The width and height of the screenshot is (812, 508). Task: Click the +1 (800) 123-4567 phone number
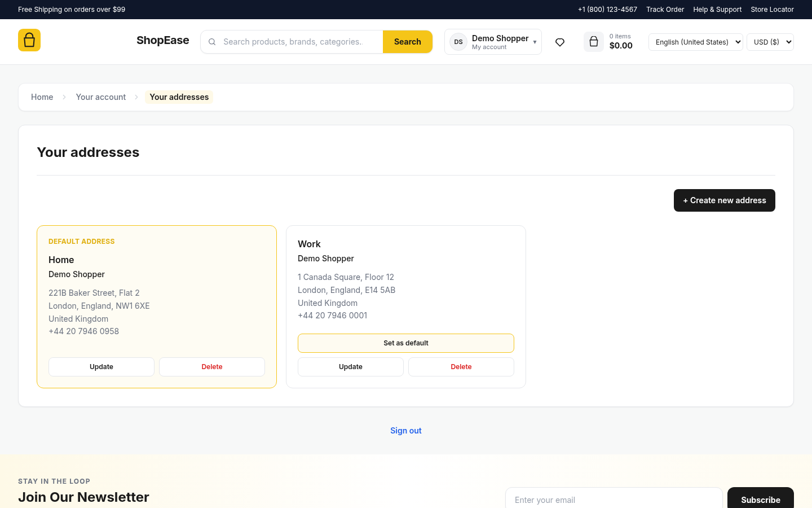(x=607, y=10)
